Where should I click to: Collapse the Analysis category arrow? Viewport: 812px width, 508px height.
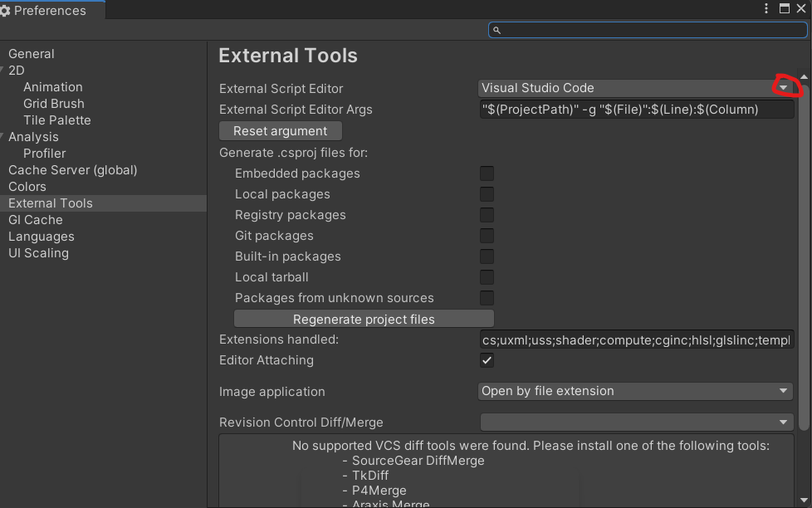[x=2, y=136]
